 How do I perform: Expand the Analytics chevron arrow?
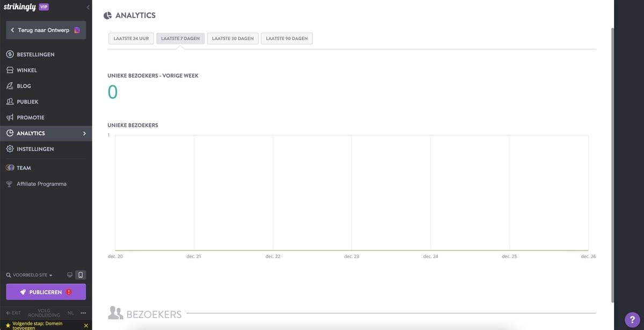[x=84, y=133]
